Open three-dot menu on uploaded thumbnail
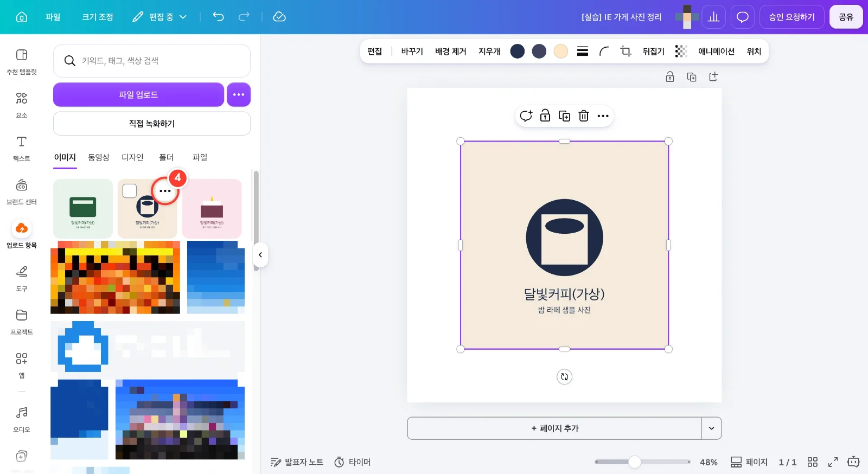Viewport: 868px width, 474px height. coord(165,191)
